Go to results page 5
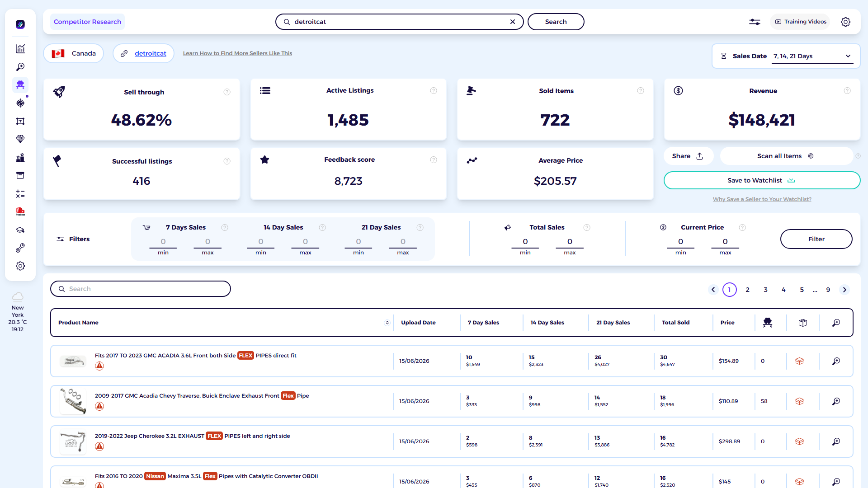 (802, 290)
